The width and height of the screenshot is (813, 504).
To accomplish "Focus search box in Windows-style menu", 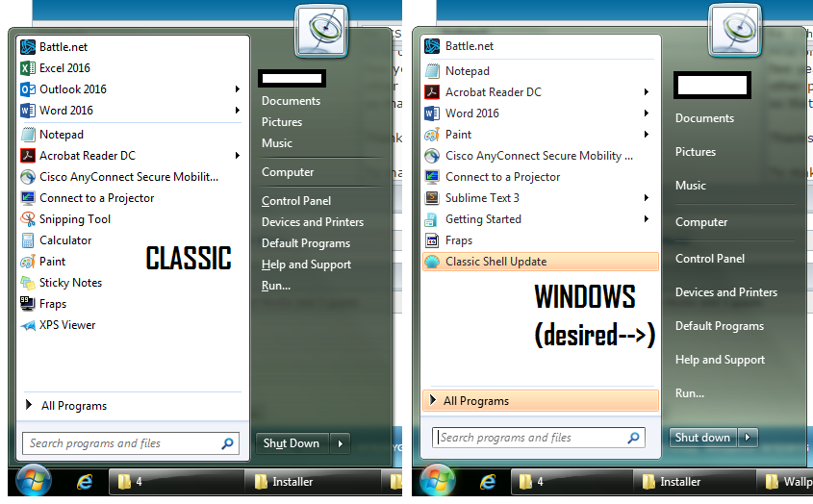I will click(x=538, y=438).
